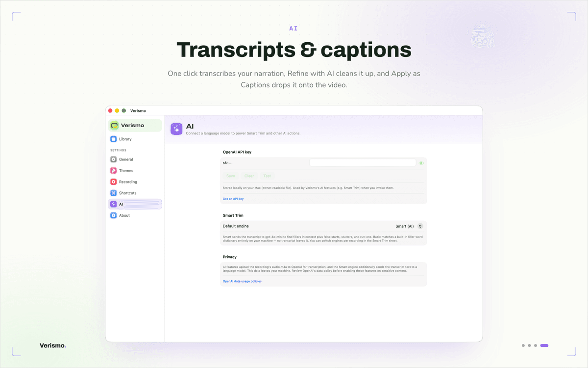Click the 'Smart Trim' section heading
Viewport: 588px width, 368px height.
[233, 215]
